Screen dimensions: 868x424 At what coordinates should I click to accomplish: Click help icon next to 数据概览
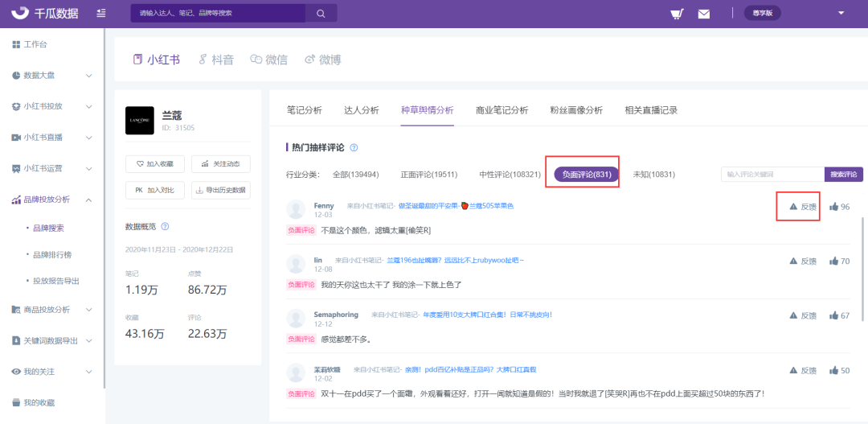[165, 227]
